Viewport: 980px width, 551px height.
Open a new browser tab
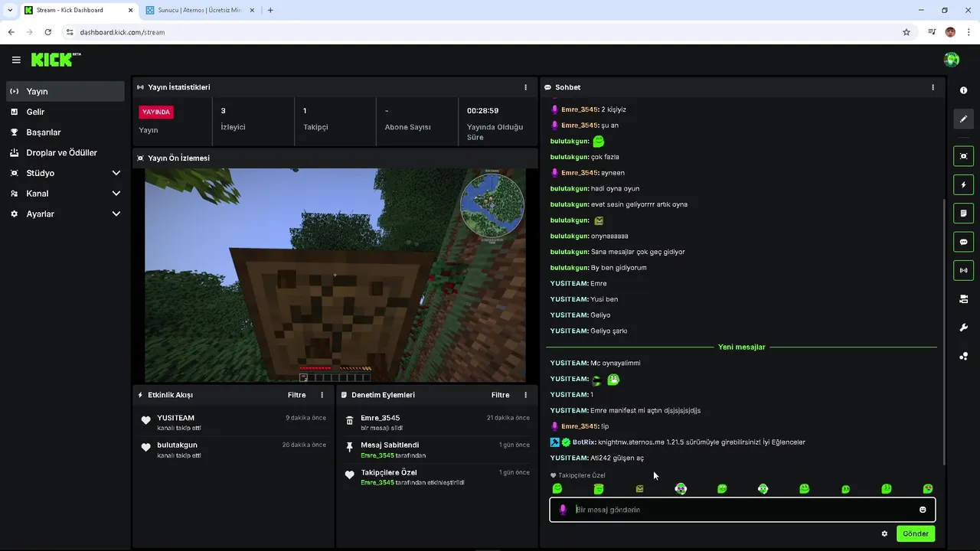270,10
